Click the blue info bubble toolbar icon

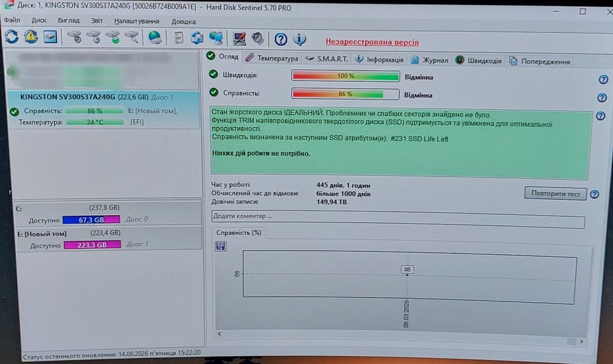point(300,39)
